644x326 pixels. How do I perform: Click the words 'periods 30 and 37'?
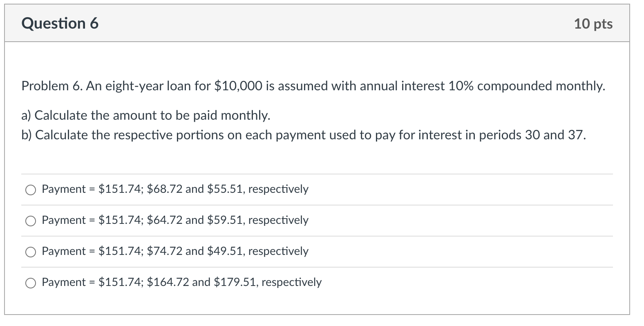pos(532,135)
